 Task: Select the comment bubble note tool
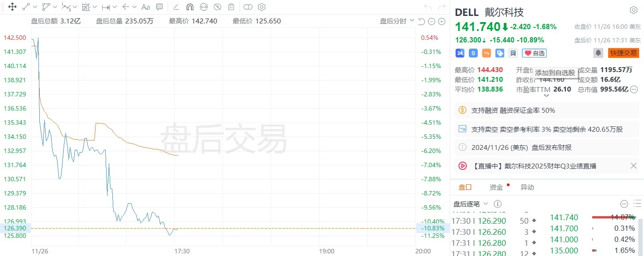click(160, 7)
